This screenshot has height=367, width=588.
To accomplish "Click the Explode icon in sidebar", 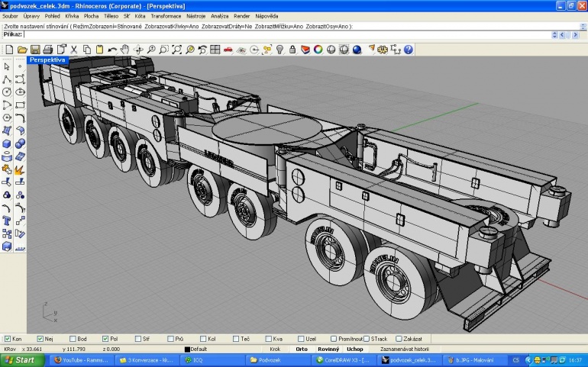I will click(21, 169).
